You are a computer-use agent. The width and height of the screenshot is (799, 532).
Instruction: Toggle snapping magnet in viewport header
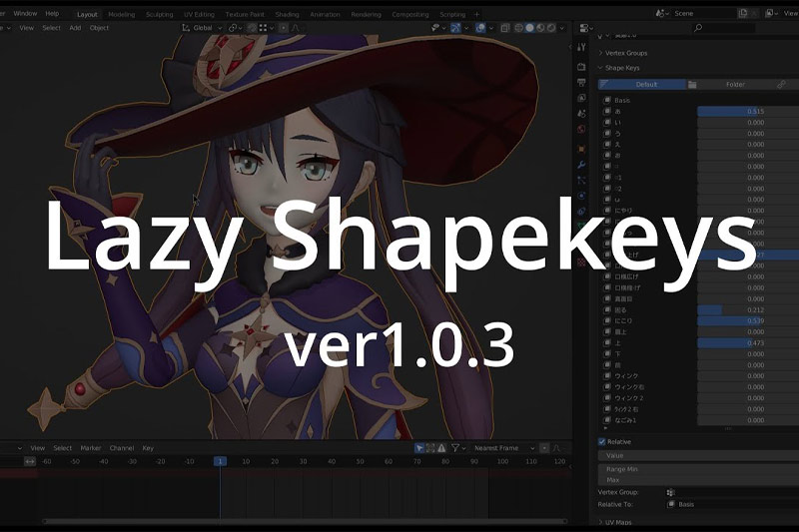click(252, 28)
